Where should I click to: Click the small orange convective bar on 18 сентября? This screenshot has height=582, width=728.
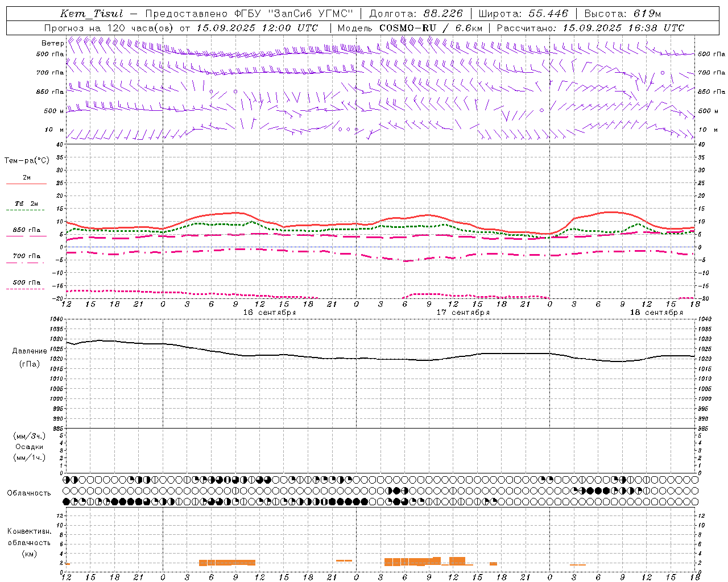click(x=578, y=564)
